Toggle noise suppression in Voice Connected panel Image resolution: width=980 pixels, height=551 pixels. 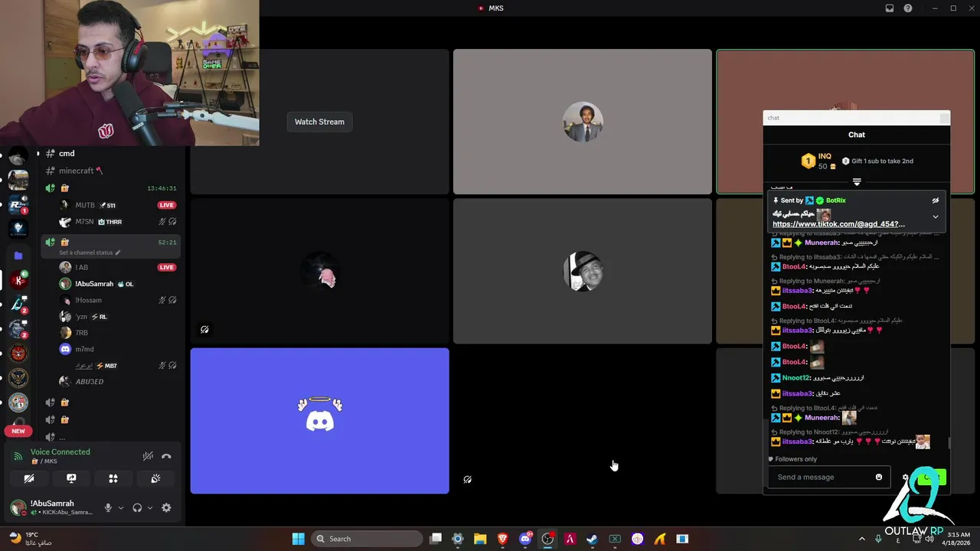[148, 456]
